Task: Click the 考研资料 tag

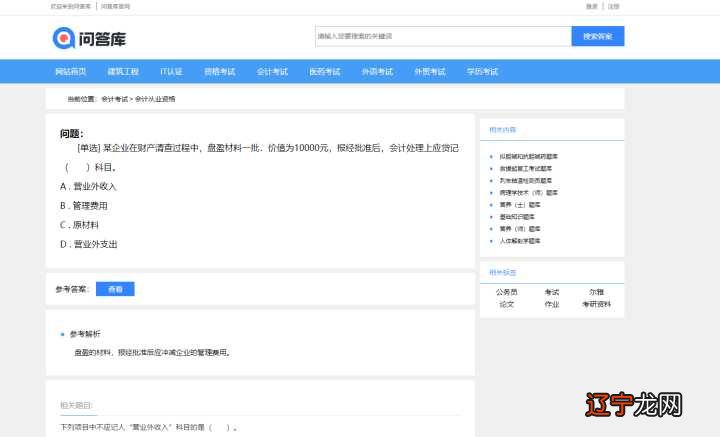Action: pyautogui.click(x=596, y=304)
